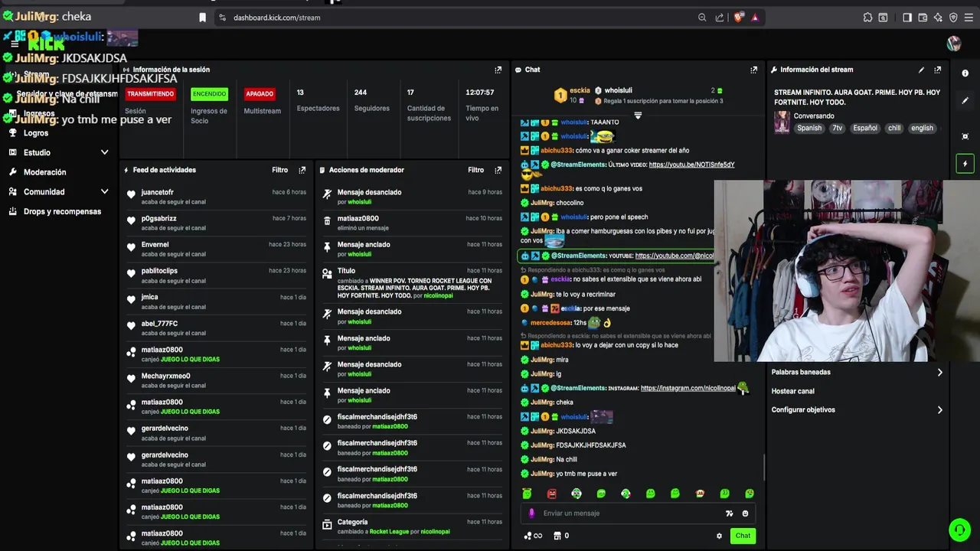Screen dimensions: 980x551
Task: Click juancetofr in activity feed
Action: coord(157,192)
